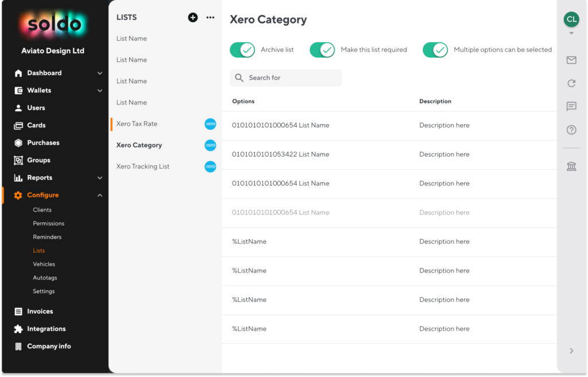Click the Description column header
This screenshot has width=588, height=377.
(x=435, y=101)
